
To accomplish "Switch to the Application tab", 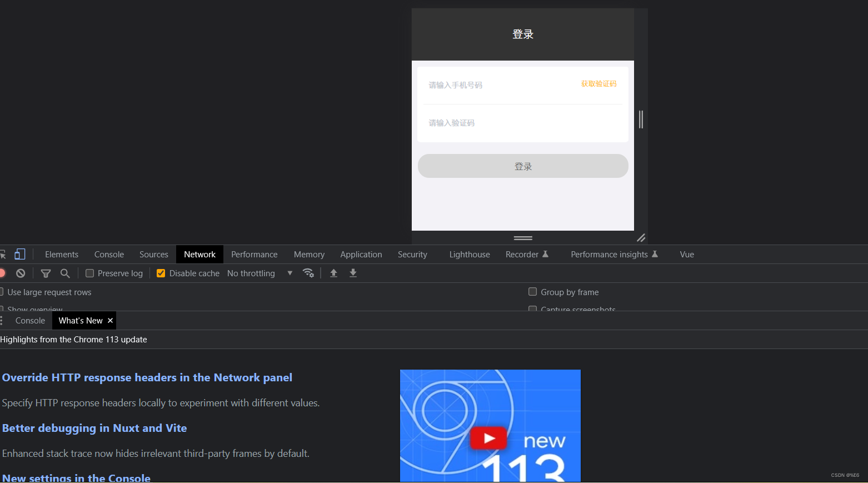I will (x=361, y=254).
